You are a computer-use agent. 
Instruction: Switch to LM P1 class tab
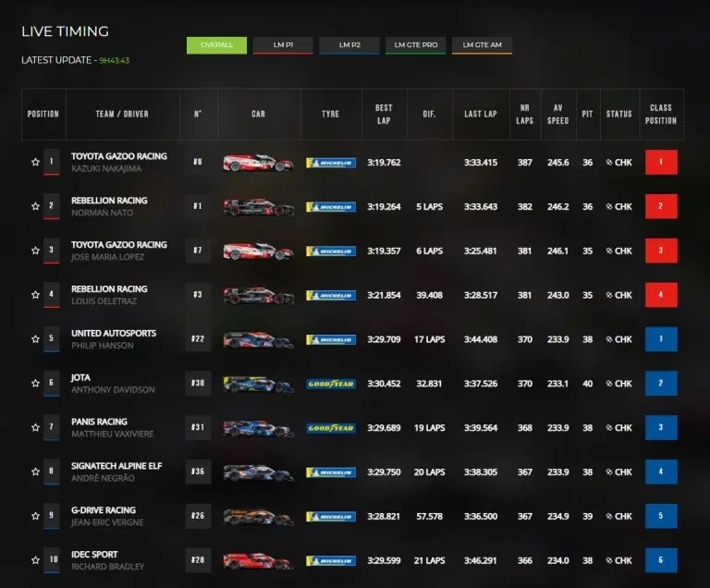click(x=282, y=44)
